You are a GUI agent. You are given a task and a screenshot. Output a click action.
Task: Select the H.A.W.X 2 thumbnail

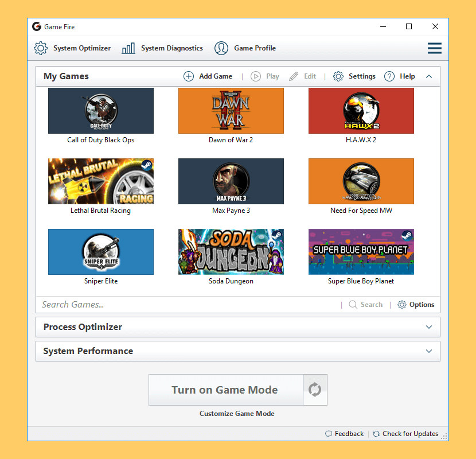click(x=361, y=111)
